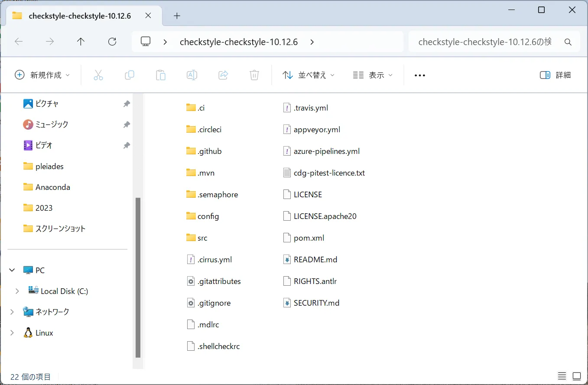Click chevron after checkstyle-checkstyle-10.12.6 in path

[x=312, y=42]
